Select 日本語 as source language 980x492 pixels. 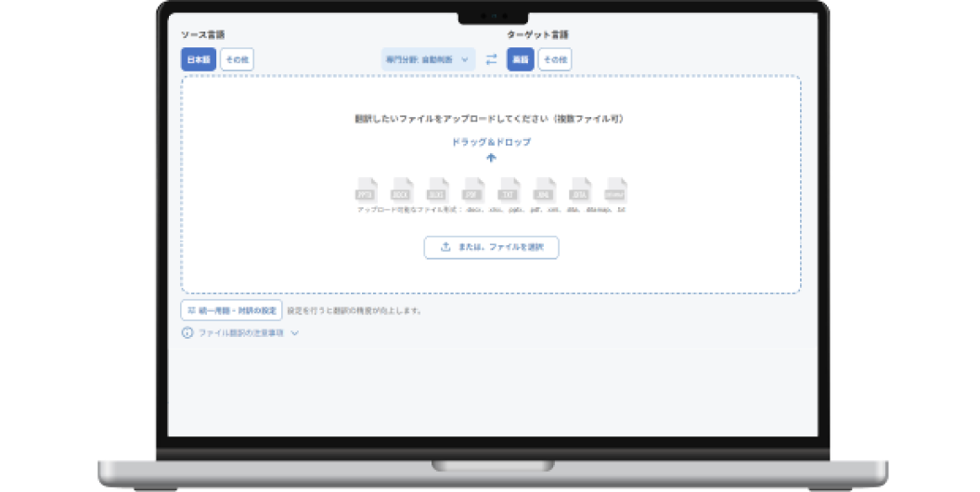pyautogui.click(x=199, y=59)
